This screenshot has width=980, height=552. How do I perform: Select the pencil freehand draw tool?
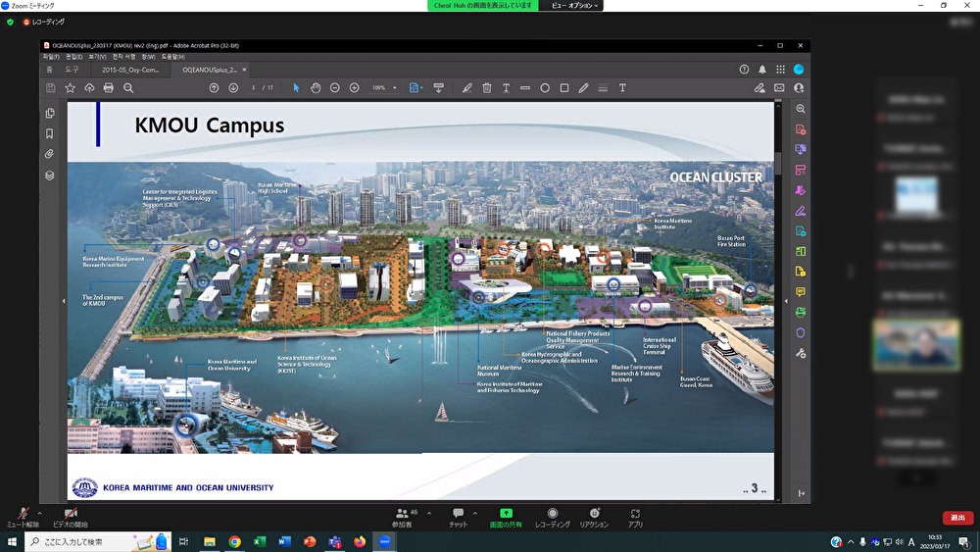pos(583,88)
